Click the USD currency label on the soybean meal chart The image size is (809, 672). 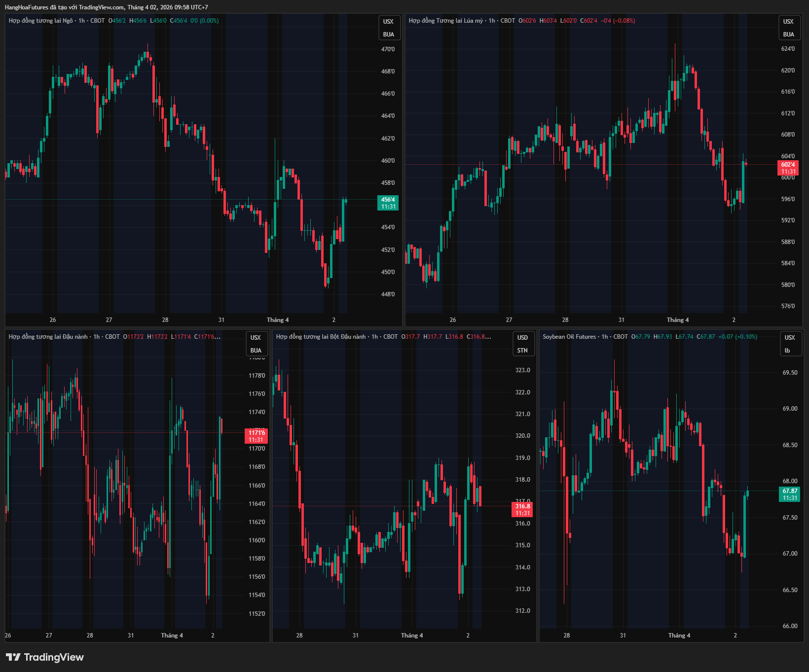click(522, 338)
